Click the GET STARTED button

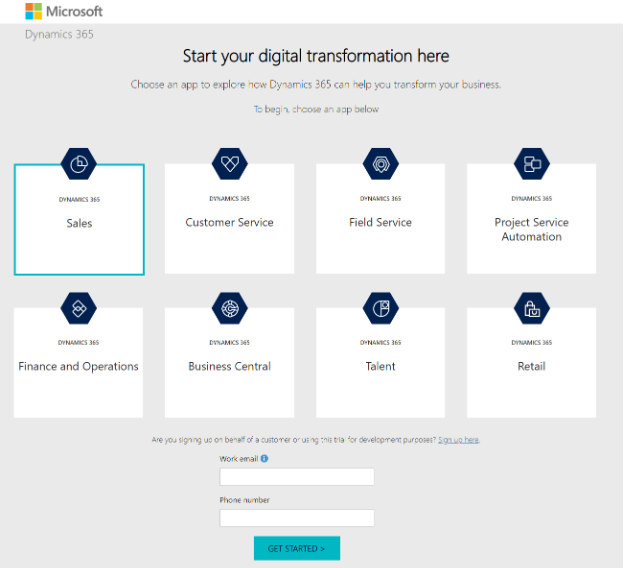pos(297,548)
